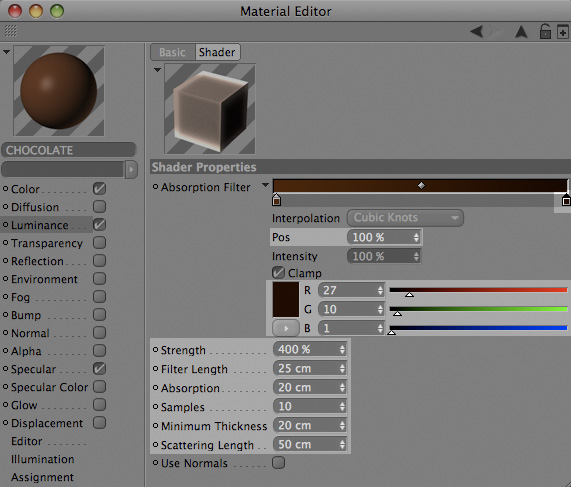
Task: Select the left gradient knot of Absorption Filter
Action: click(277, 200)
